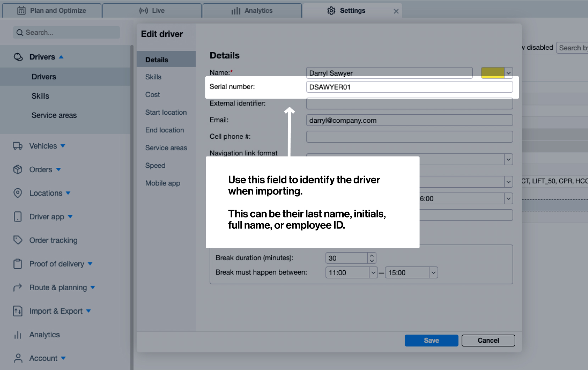Expand the Route & planning section
Screen dimensions: 588x370
[93, 287]
